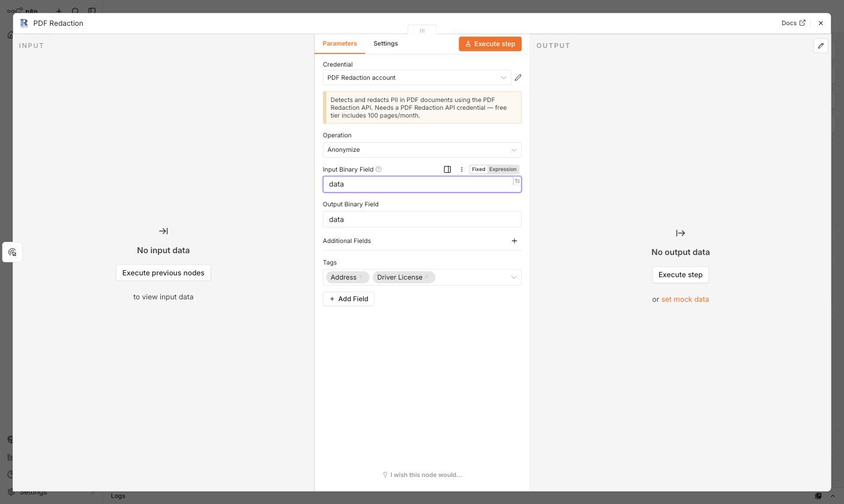Image resolution: width=844 pixels, height=504 pixels.
Task: Click the Logs label at bottom
Action: click(x=118, y=496)
